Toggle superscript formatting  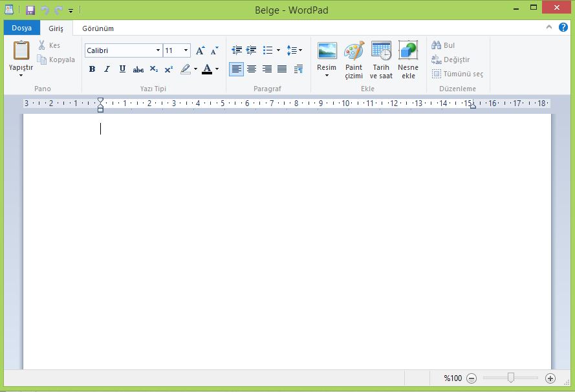pyautogui.click(x=169, y=69)
